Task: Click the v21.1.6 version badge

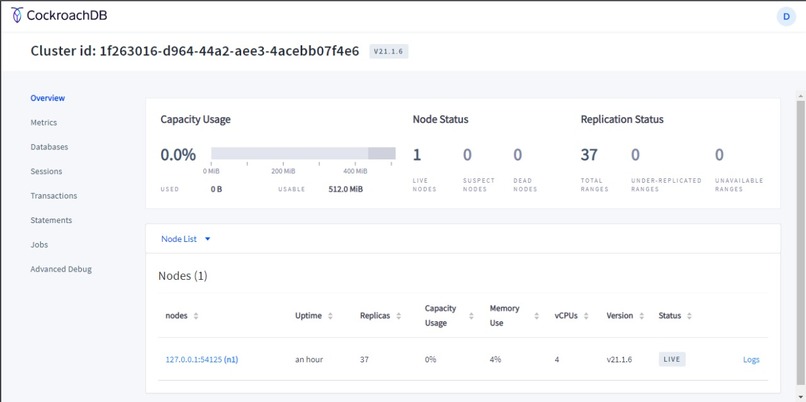Action: (389, 51)
